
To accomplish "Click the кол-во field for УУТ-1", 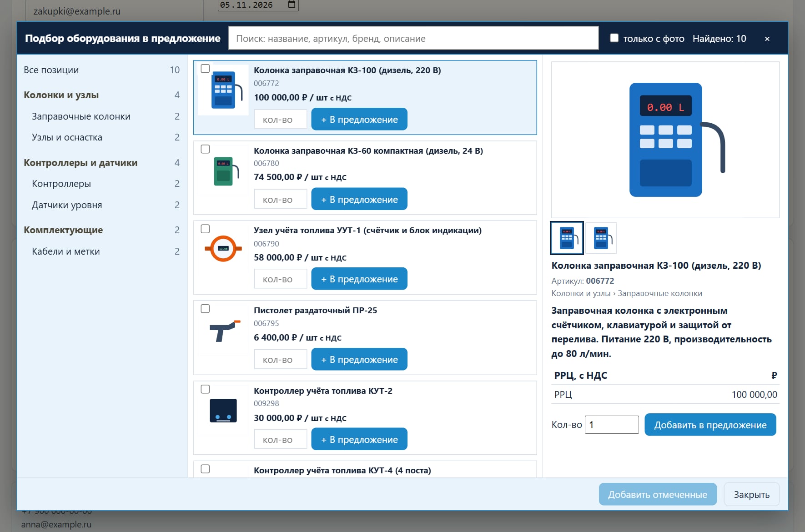I will pos(280,279).
